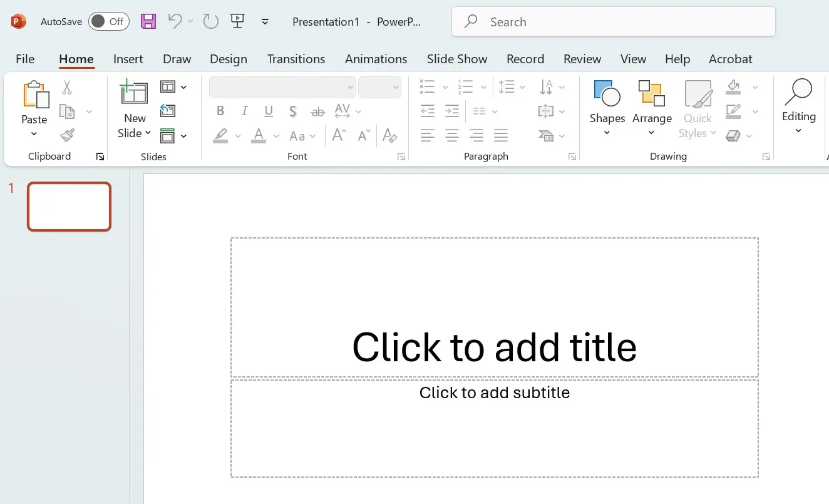Enable the Shadow text effect
Screen dimensions: 829x504
point(293,111)
